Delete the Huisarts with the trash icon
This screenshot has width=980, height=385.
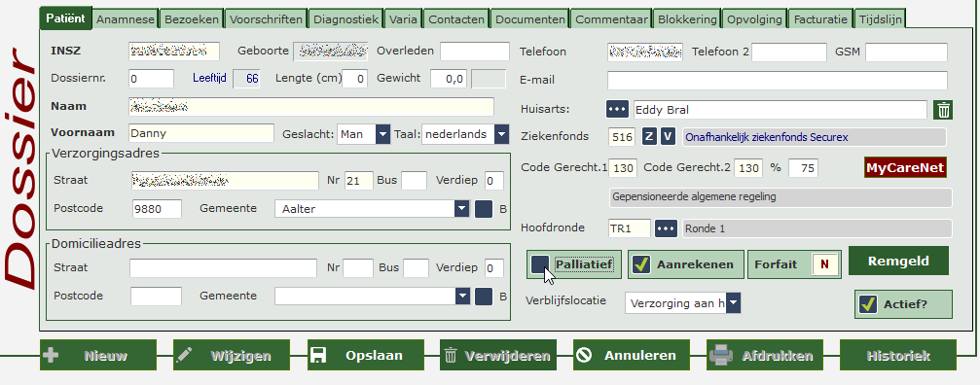pyautogui.click(x=944, y=111)
